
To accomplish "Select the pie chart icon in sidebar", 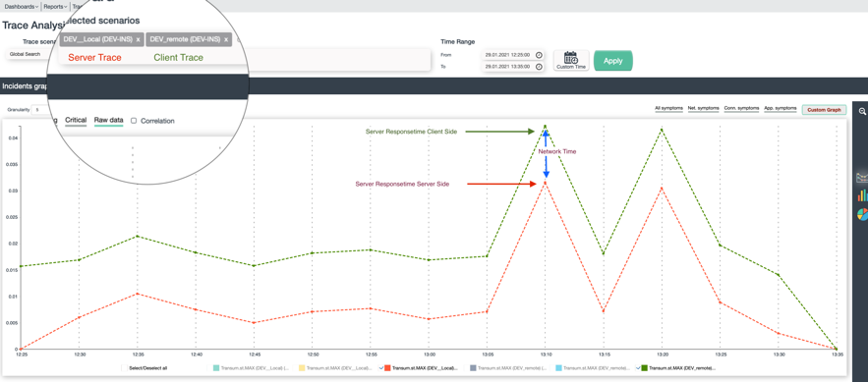I will coord(862,214).
